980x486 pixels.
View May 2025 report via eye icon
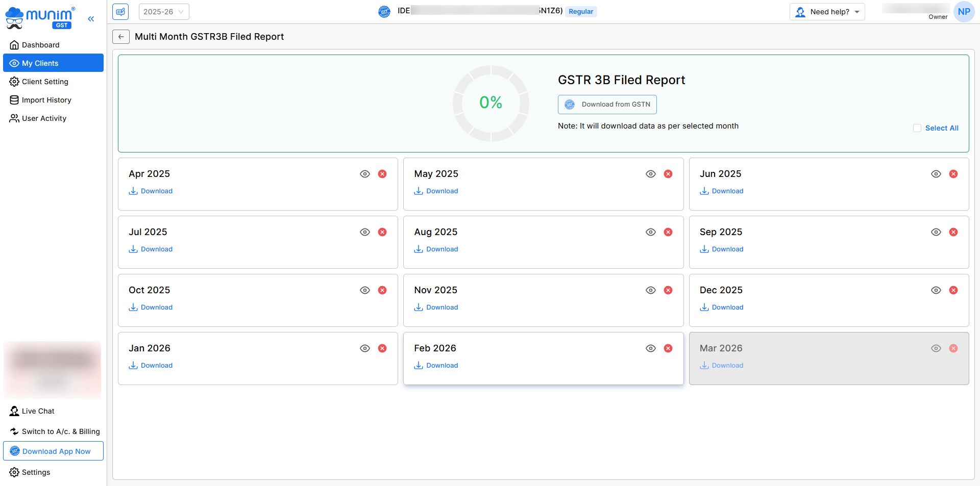click(x=650, y=174)
